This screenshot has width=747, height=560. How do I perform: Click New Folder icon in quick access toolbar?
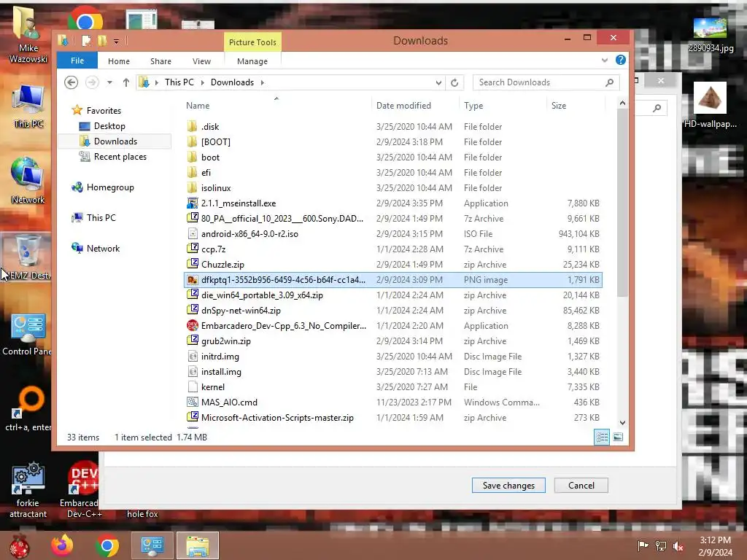tap(102, 41)
